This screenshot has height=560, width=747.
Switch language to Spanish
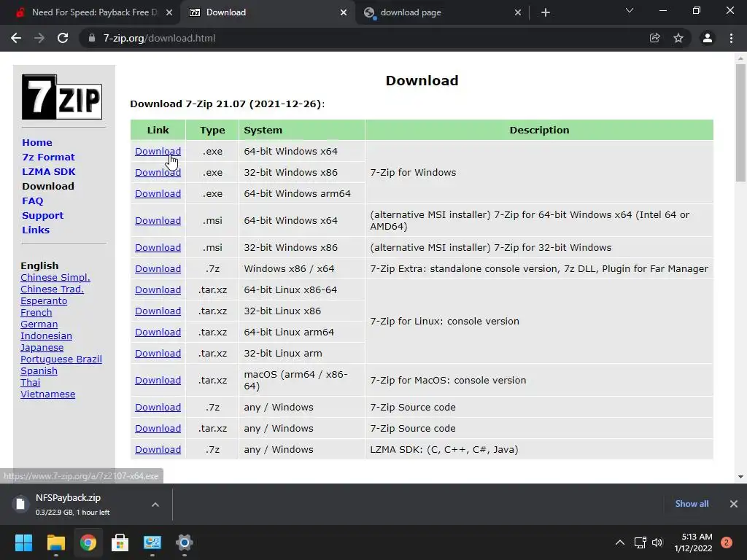pyautogui.click(x=39, y=371)
